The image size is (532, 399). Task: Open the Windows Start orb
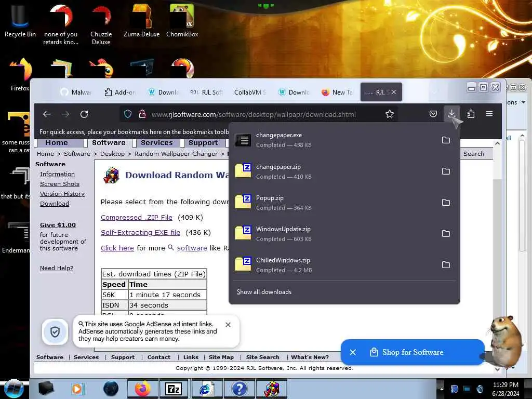[14, 389]
